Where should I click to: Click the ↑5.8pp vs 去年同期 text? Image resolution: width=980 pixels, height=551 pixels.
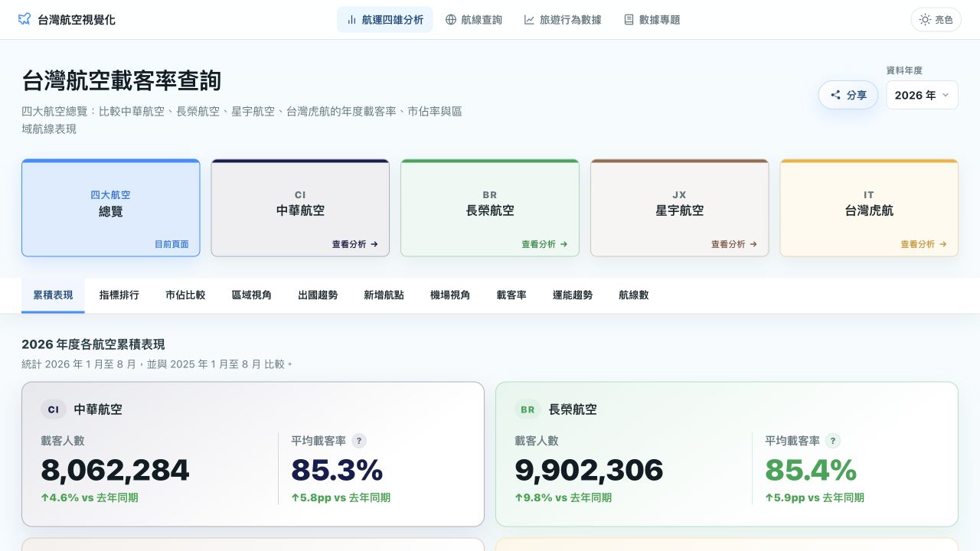[x=341, y=498]
